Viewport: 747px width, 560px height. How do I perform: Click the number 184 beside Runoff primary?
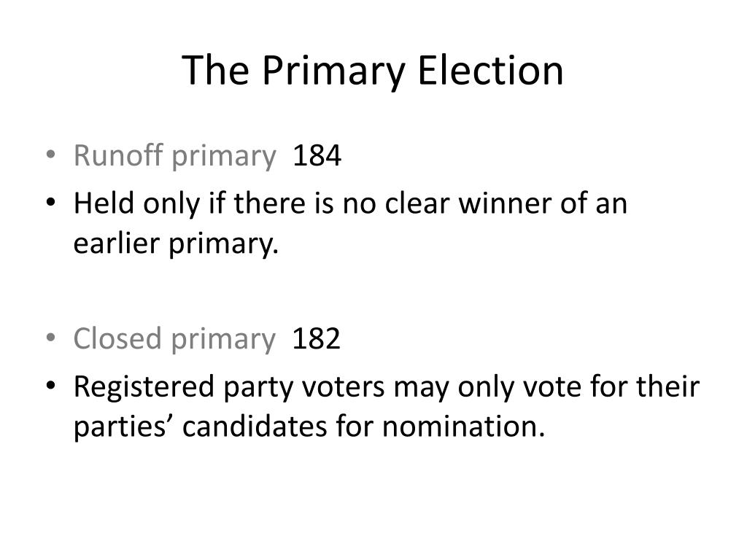[317, 156]
